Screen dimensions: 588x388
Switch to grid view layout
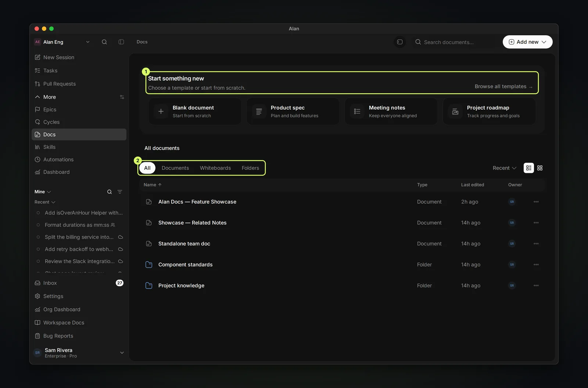[540, 168]
